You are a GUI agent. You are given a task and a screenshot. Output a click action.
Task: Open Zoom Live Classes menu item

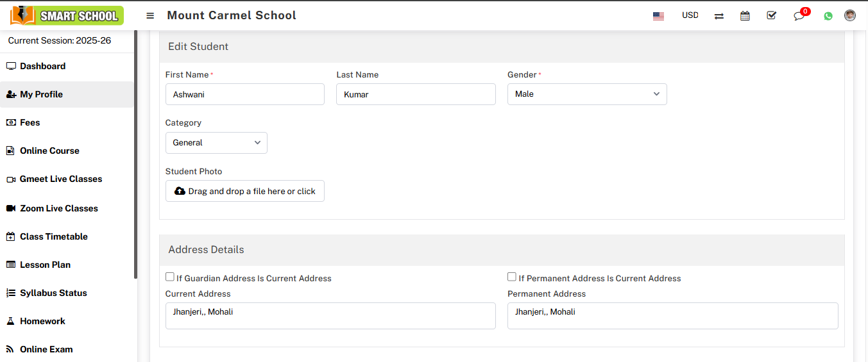(67, 208)
